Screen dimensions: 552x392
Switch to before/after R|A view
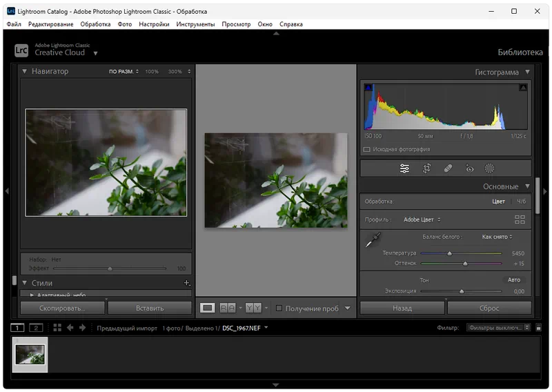[x=228, y=308]
